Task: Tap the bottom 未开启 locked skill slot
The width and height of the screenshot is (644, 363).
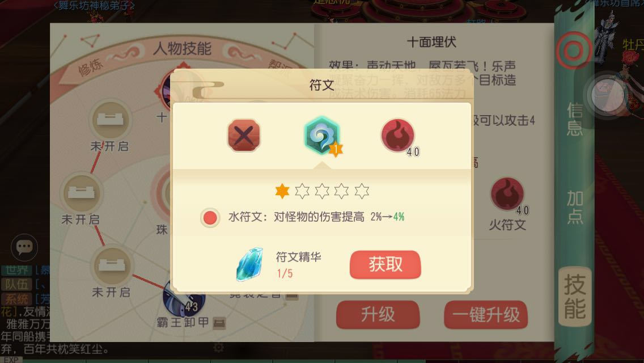Action: (x=112, y=265)
